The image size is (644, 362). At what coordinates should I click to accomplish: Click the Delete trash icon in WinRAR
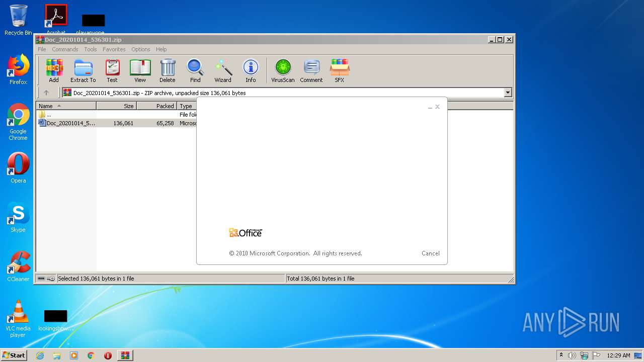168,70
